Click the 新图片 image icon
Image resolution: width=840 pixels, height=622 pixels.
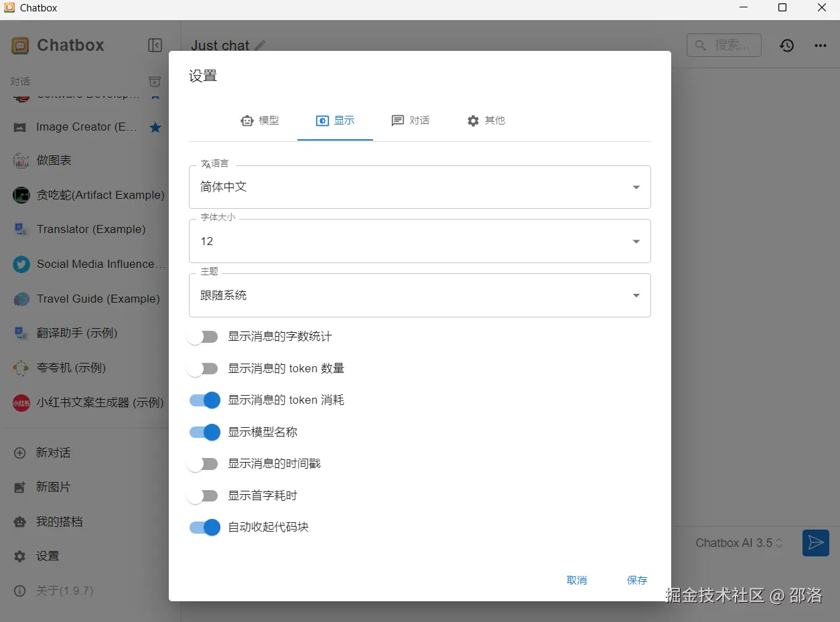(x=20, y=487)
